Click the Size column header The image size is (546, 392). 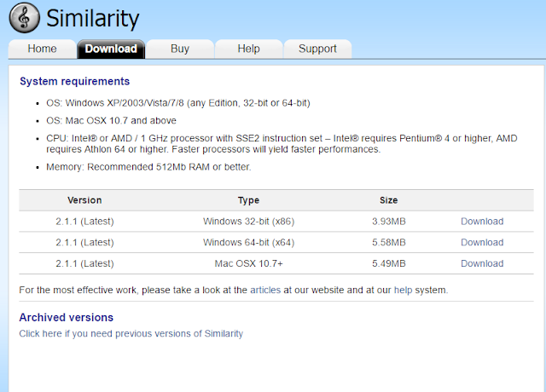pos(389,200)
